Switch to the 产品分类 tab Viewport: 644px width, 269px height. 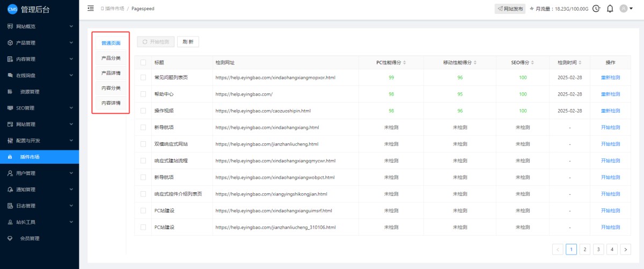click(x=111, y=58)
